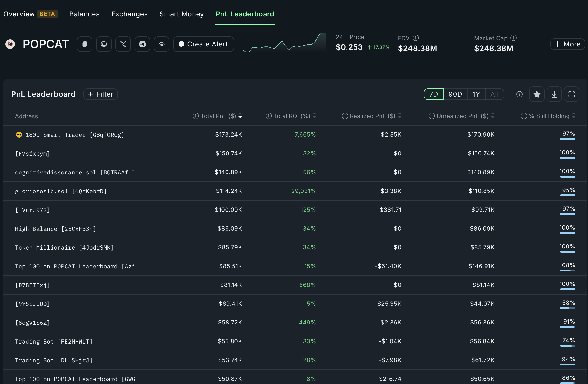Image resolution: width=588 pixels, height=384 pixels.
Task: Open the Smart Money tab
Action: [x=182, y=14]
